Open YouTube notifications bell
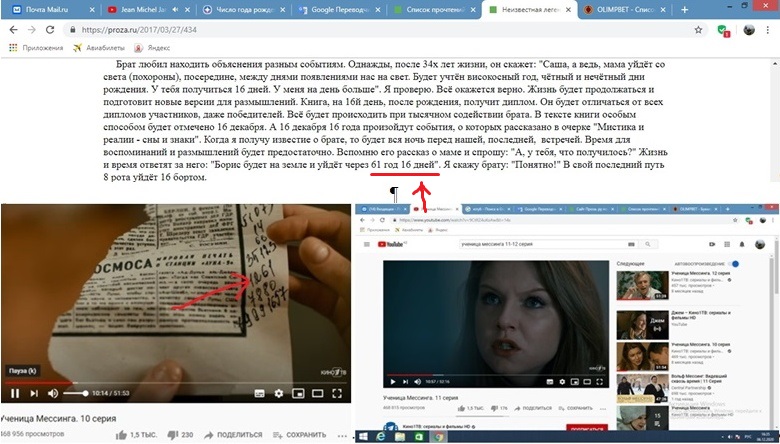This screenshot has width=780, height=444. click(742, 244)
